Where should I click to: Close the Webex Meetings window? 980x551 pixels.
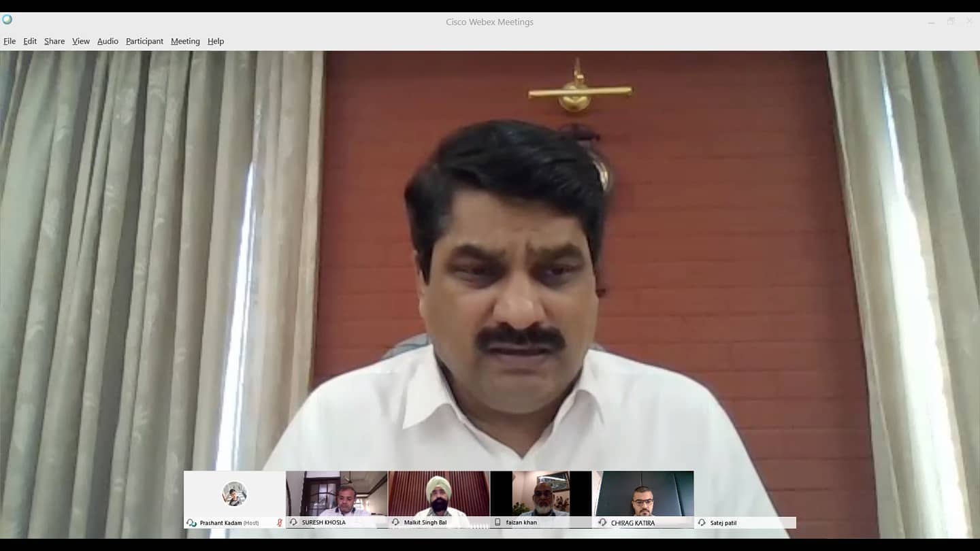point(970,22)
